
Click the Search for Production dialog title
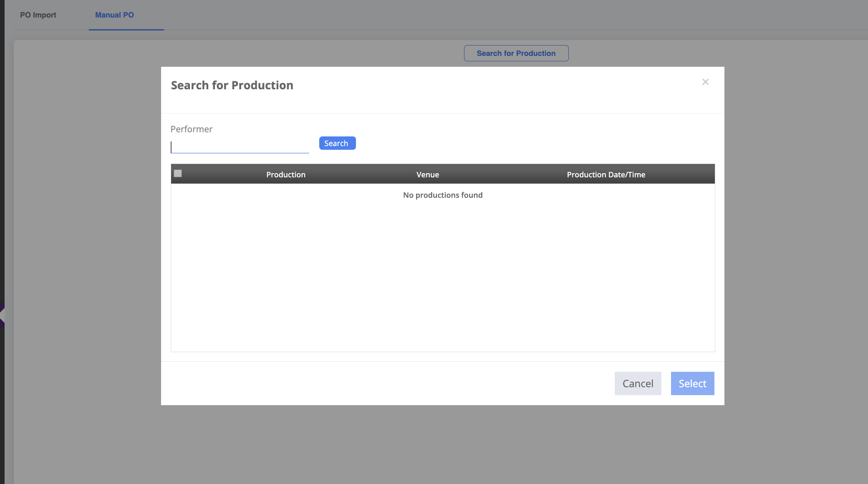point(232,85)
